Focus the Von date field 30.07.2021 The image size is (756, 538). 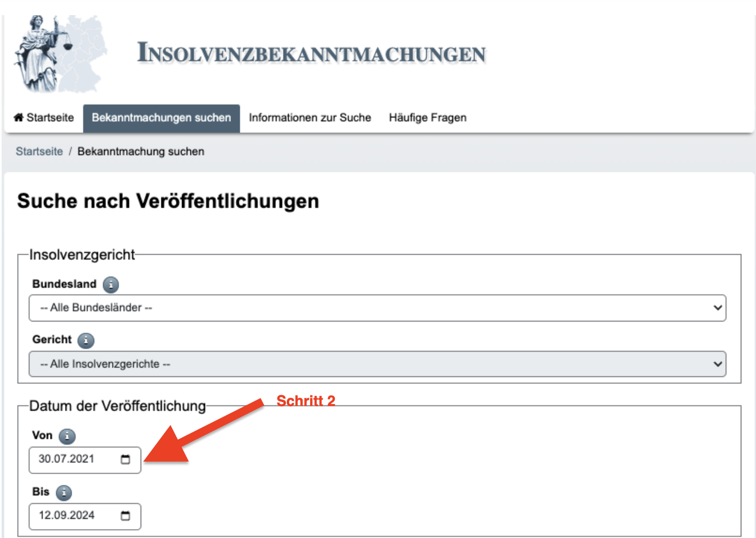[x=85, y=460]
